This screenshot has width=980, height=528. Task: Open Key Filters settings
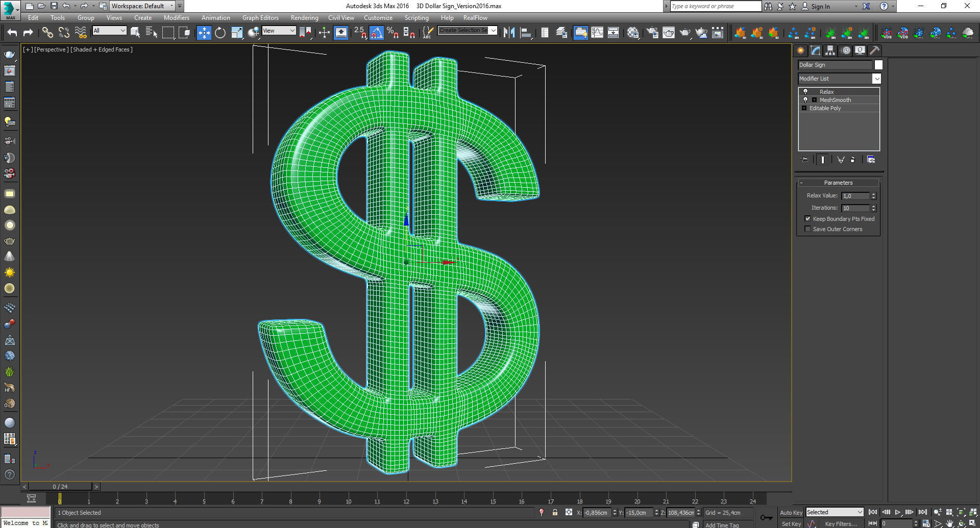pos(841,524)
